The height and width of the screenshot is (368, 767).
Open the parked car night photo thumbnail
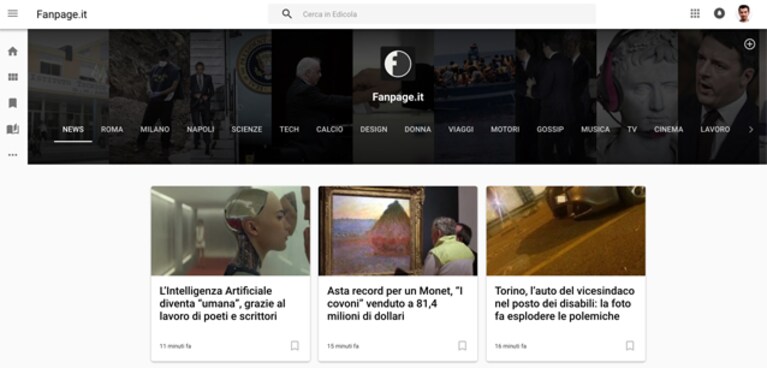(565, 231)
